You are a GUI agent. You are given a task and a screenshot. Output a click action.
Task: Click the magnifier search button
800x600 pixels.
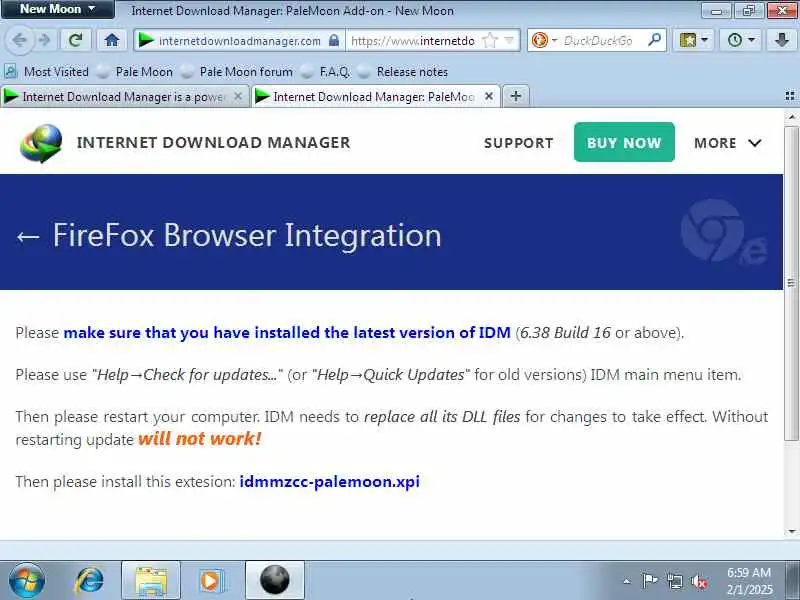[654, 40]
